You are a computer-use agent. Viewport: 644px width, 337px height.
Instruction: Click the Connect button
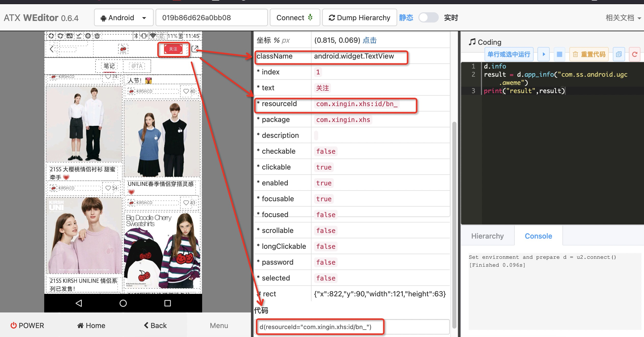tap(295, 18)
